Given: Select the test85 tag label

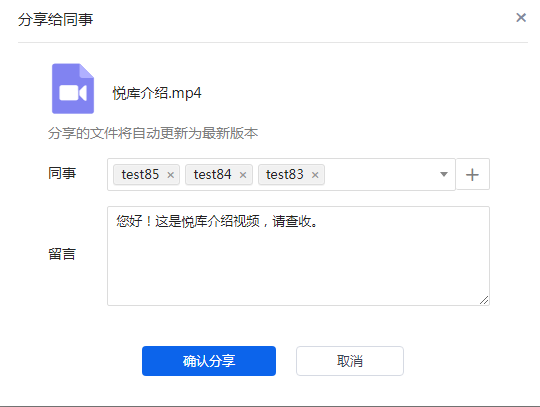Looking at the screenshot, I should tap(140, 175).
